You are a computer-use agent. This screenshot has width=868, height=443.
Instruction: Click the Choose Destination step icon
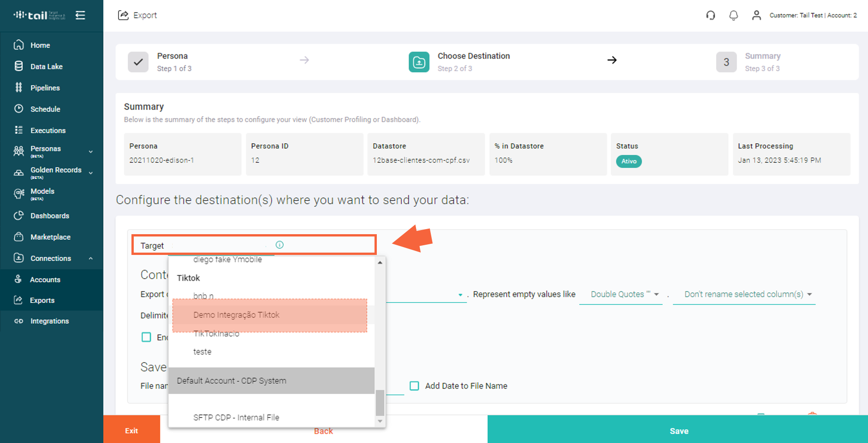pyautogui.click(x=419, y=62)
